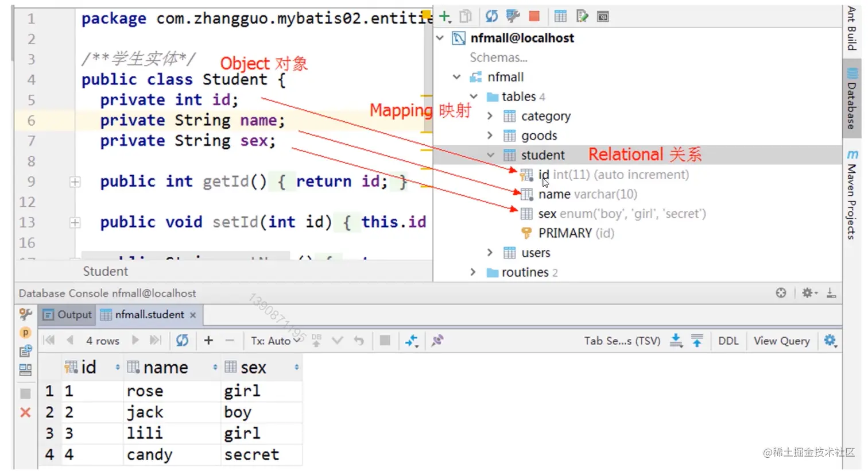Submit changes to database with DB arrow

[316, 340]
